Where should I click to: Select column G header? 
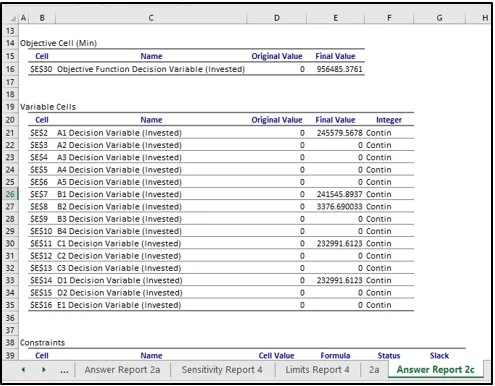click(439, 18)
